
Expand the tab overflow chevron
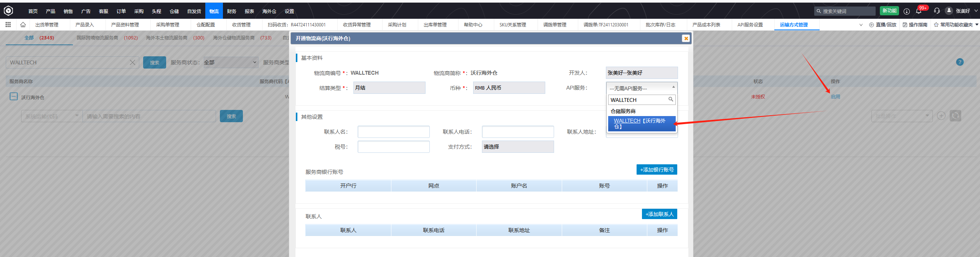(861, 25)
